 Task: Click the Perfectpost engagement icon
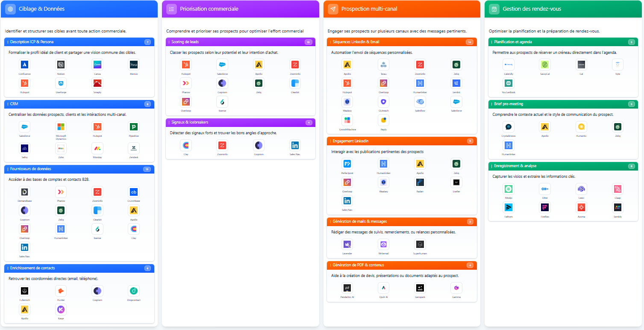coord(347,164)
